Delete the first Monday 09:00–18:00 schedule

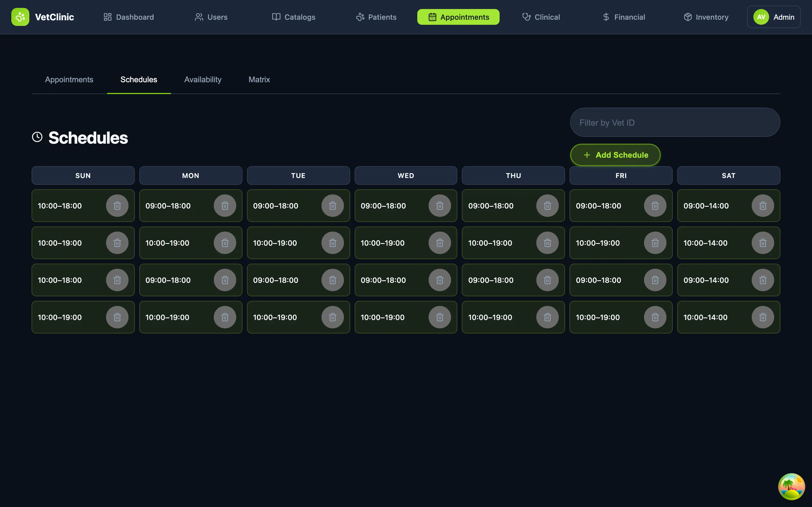(225, 206)
